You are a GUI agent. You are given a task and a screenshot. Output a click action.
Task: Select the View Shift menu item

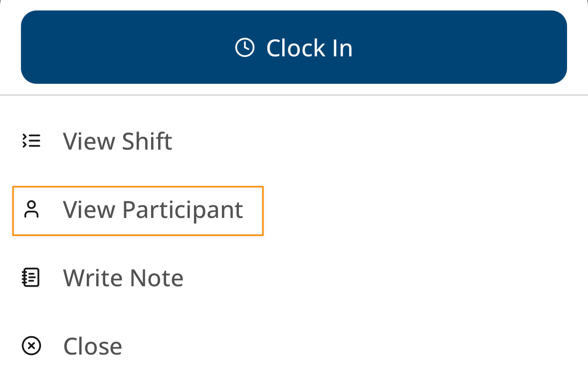tap(118, 141)
